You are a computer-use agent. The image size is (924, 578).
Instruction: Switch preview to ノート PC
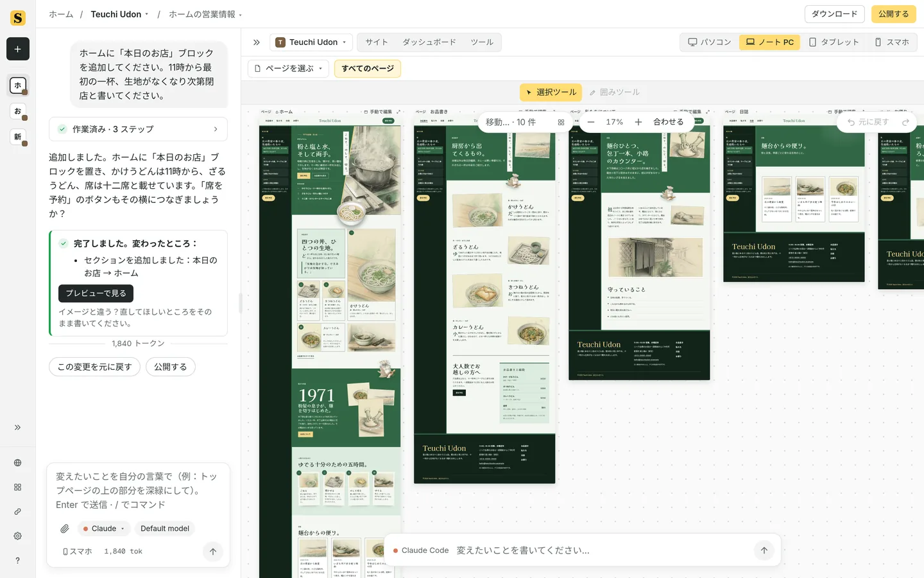pyautogui.click(x=769, y=42)
